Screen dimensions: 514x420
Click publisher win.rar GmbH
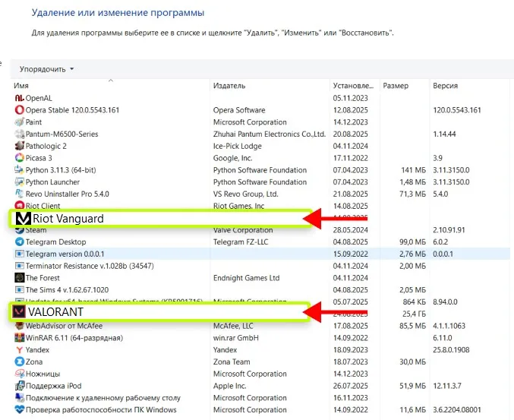pos(235,338)
